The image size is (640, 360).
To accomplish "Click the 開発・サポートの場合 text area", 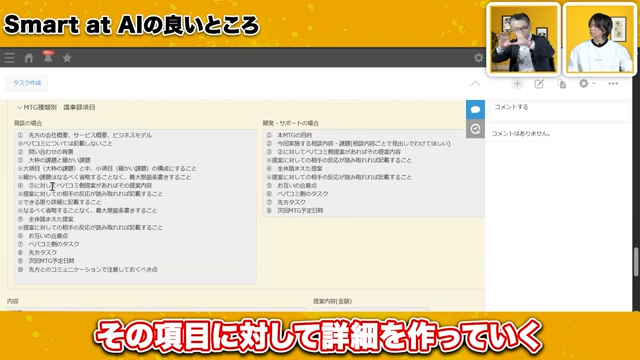I will pos(373,173).
